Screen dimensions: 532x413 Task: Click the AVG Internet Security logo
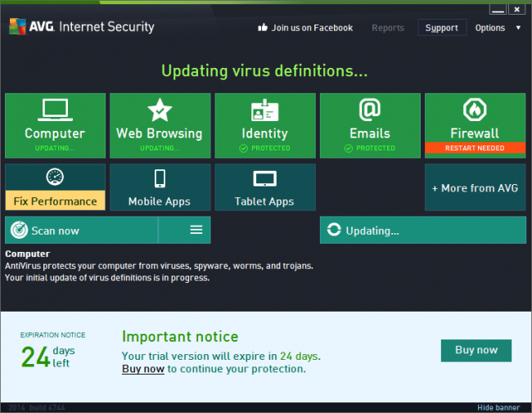82,27
